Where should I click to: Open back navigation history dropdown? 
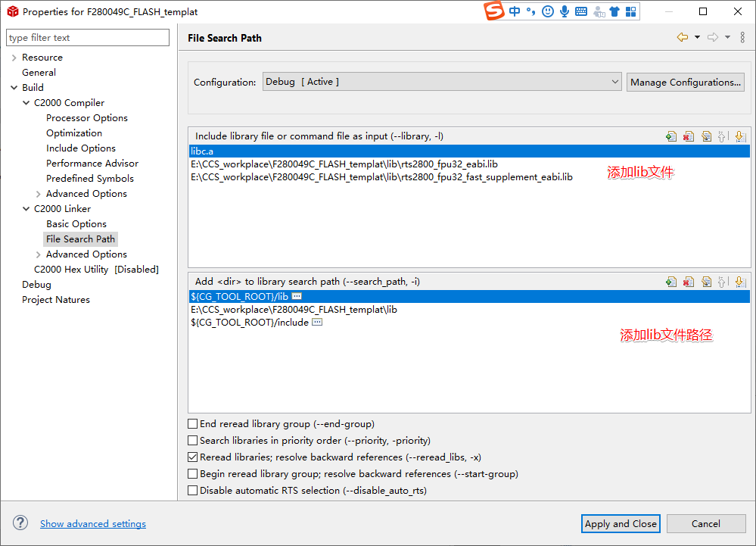pyautogui.click(x=697, y=37)
